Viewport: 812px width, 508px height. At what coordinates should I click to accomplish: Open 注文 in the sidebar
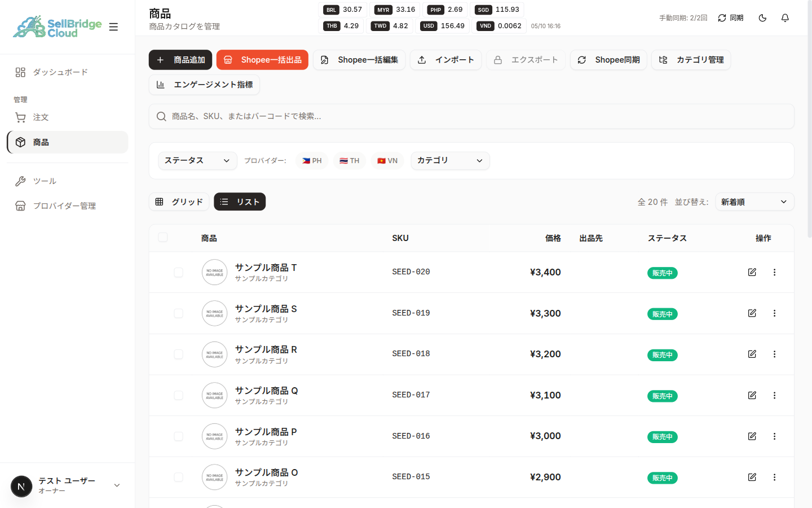coord(68,117)
